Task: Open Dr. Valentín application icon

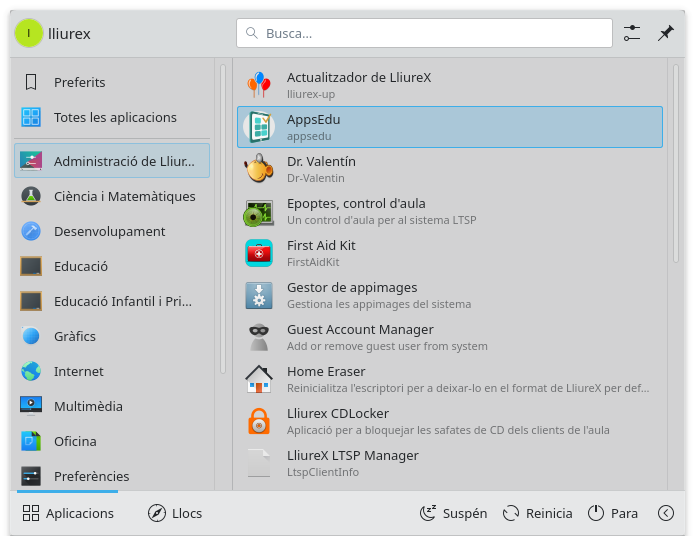Action: coord(259,169)
